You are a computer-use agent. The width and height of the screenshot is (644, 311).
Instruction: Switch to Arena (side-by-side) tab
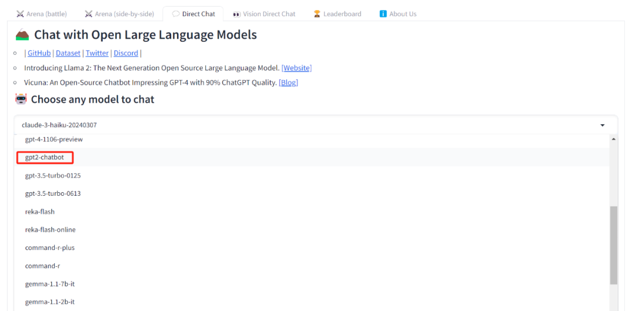(x=119, y=14)
